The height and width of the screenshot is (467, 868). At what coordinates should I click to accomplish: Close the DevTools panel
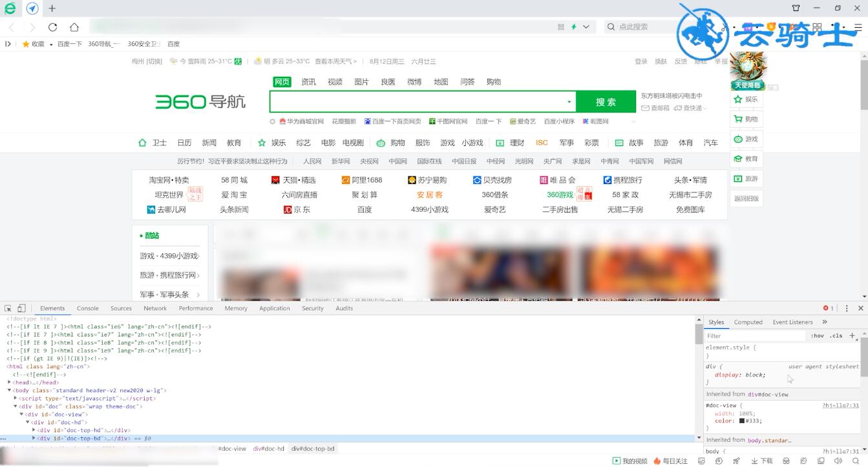click(x=860, y=308)
